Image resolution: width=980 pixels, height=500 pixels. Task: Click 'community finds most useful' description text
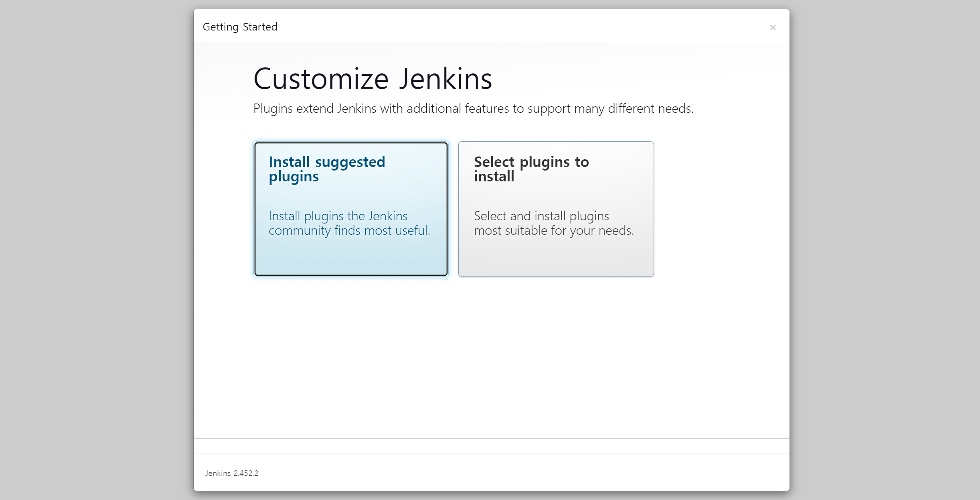coord(349,230)
